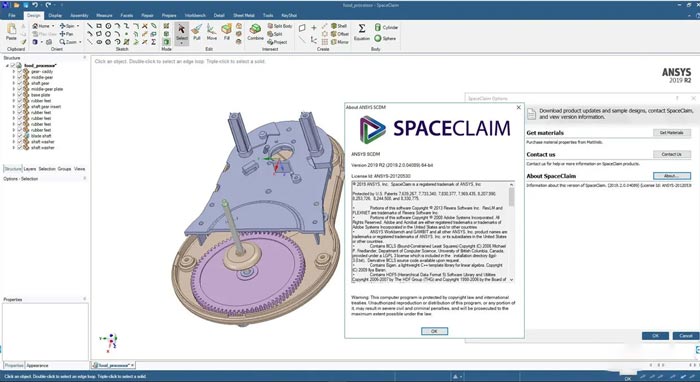Close the About ANSYS SCDM dialog
700x382 pixels.
coord(518,108)
